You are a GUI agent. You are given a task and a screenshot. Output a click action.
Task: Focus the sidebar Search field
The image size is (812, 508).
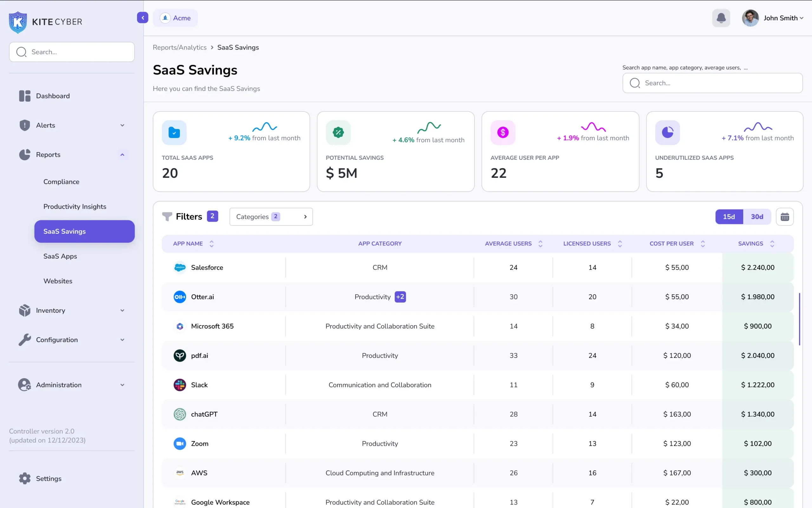72,52
